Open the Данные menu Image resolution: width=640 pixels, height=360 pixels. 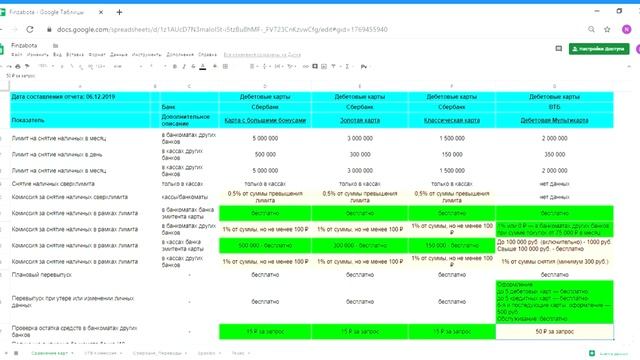click(x=119, y=54)
